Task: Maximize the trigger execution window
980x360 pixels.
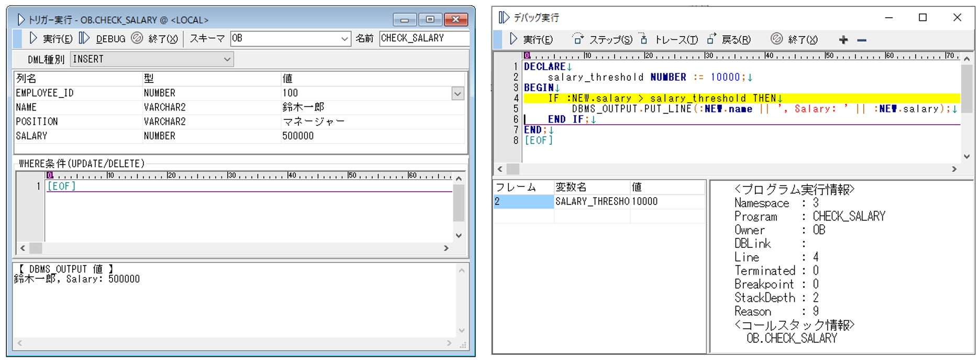Action: 430,20
